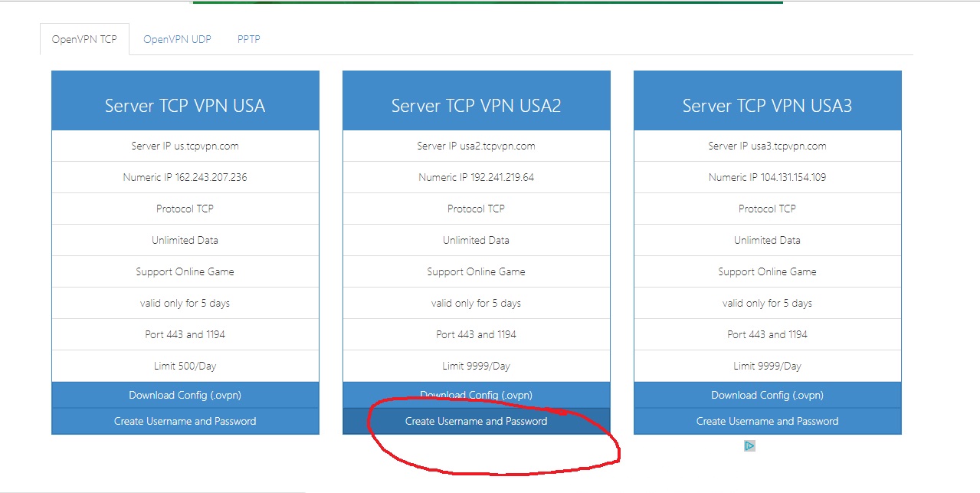Click the Server TCP VPN USA3 header
Image resolution: width=980 pixels, height=493 pixels.
pyautogui.click(x=766, y=105)
